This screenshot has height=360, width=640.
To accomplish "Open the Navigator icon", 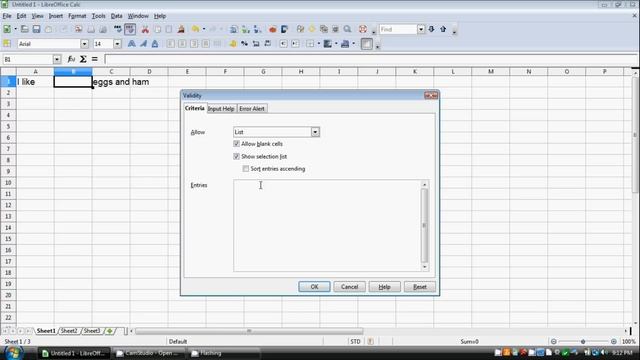I will [312, 29].
